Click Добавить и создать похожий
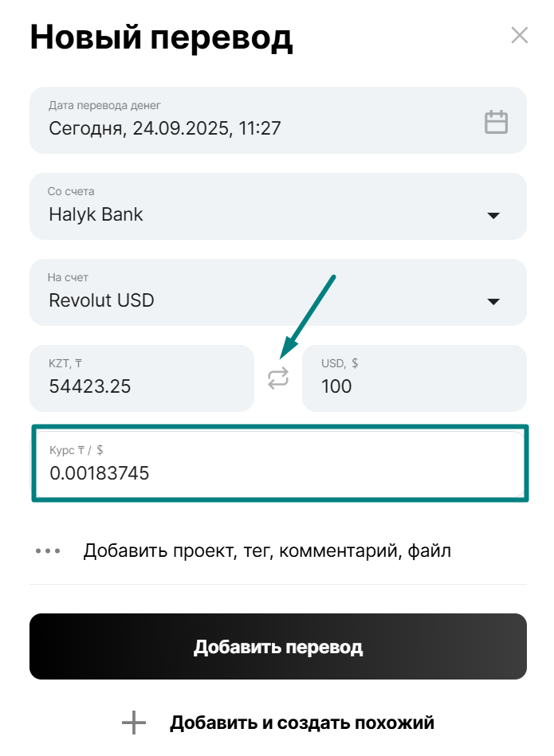This screenshot has height=756, width=554. [301, 723]
